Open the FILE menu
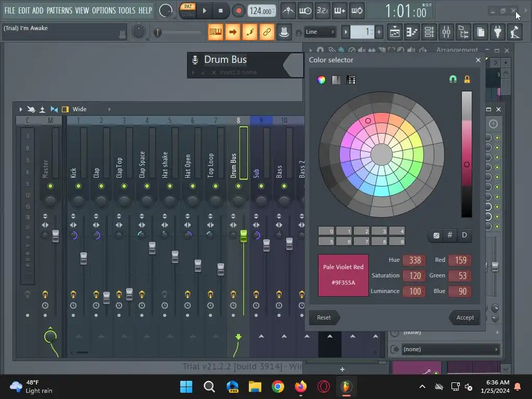 pyautogui.click(x=10, y=10)
